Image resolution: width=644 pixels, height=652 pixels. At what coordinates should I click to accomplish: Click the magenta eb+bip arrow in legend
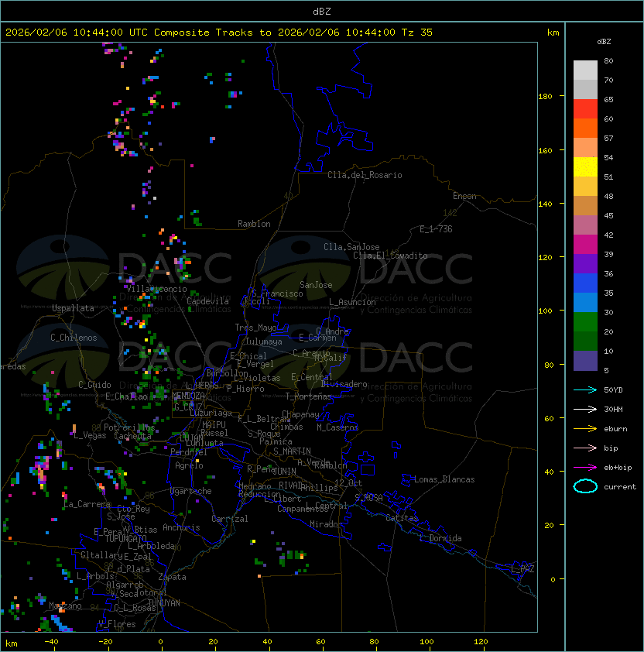click(585, 468)
